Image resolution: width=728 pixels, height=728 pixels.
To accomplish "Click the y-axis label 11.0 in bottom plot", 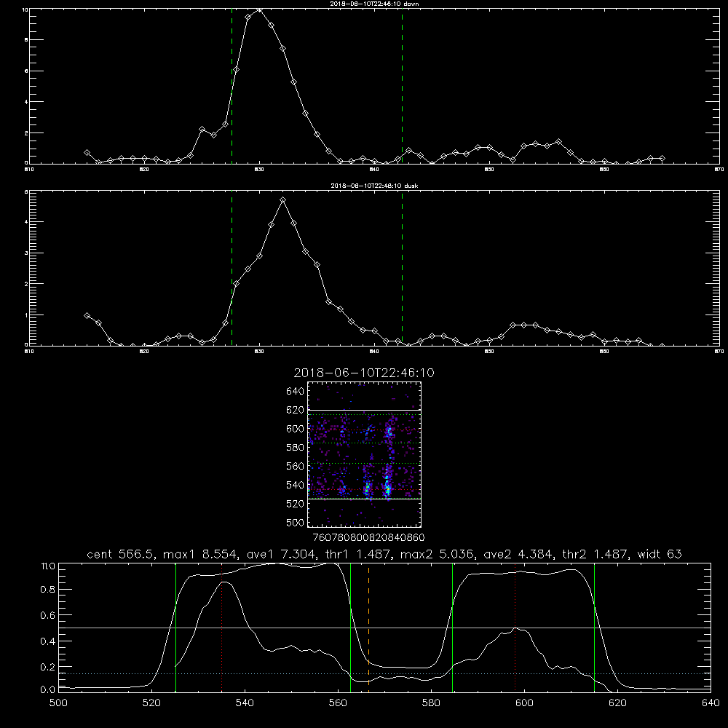I will click(x=48, y=566).
